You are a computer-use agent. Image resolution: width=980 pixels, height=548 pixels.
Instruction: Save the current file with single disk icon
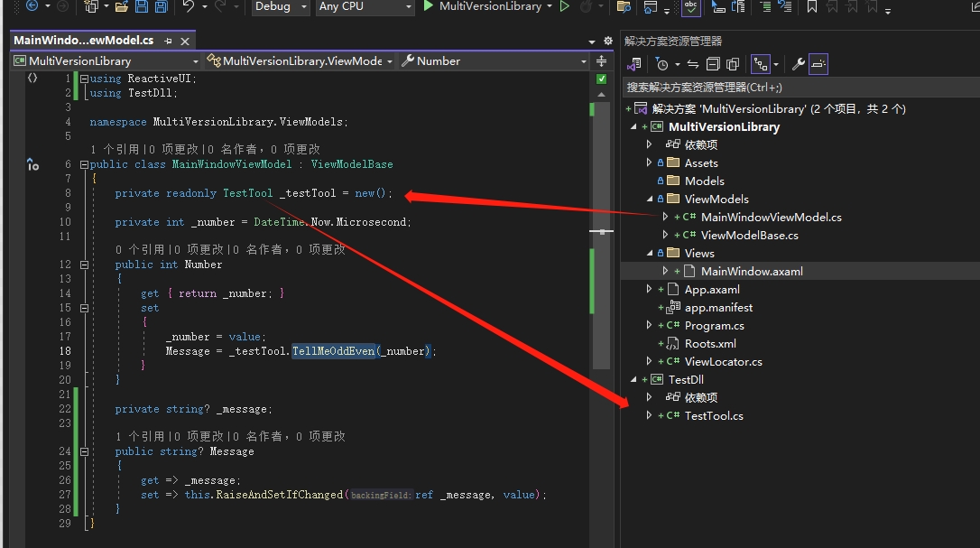142,7
